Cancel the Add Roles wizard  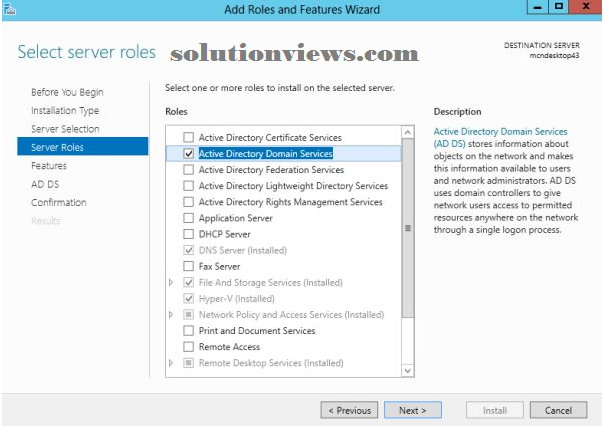coord(558,410)
